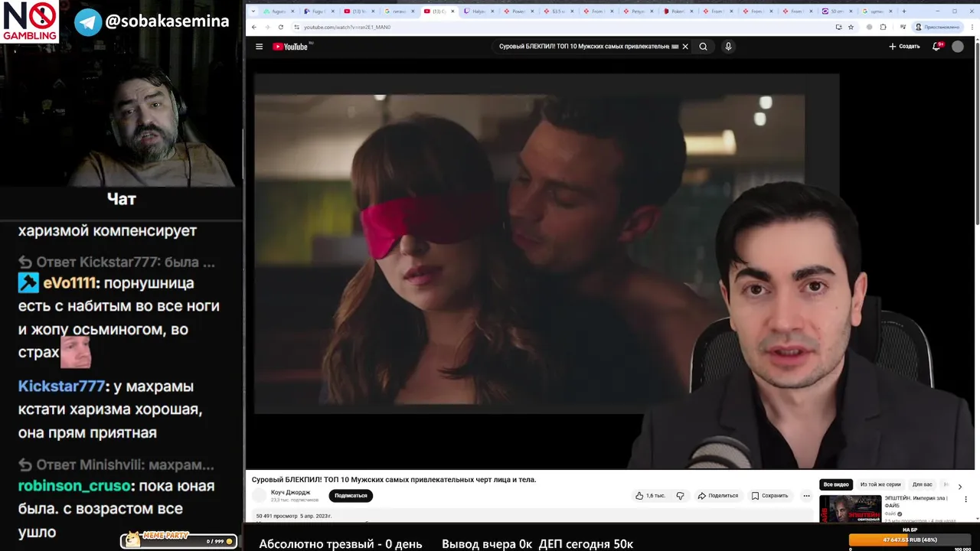Click the Поделиться share button
980x551 pixels.
click(x=717, y=496)
